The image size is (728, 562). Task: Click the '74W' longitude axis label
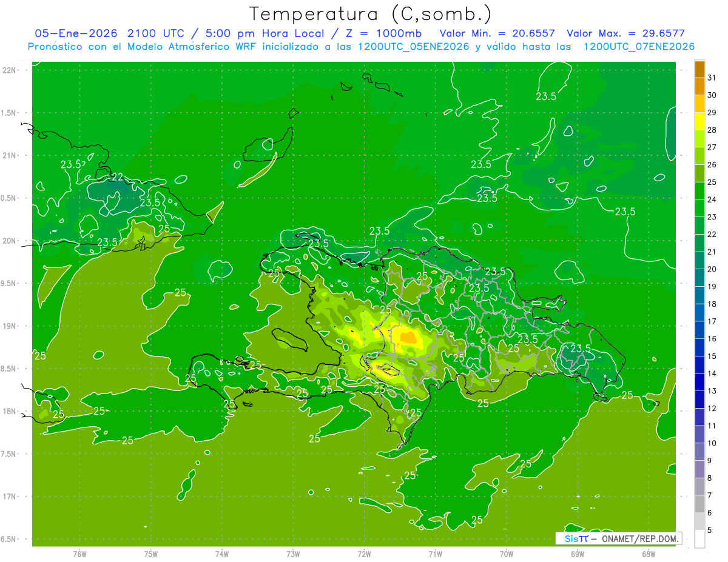(x=222, y=554)
